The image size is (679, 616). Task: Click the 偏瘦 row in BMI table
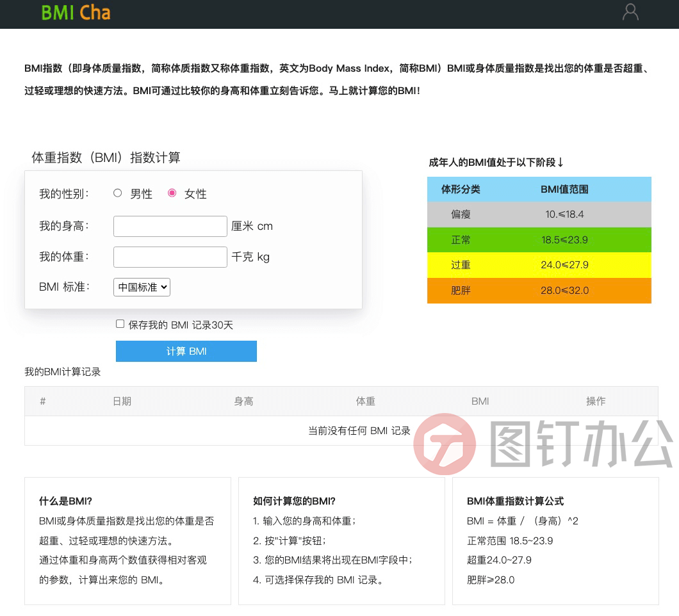click(539, 215)
